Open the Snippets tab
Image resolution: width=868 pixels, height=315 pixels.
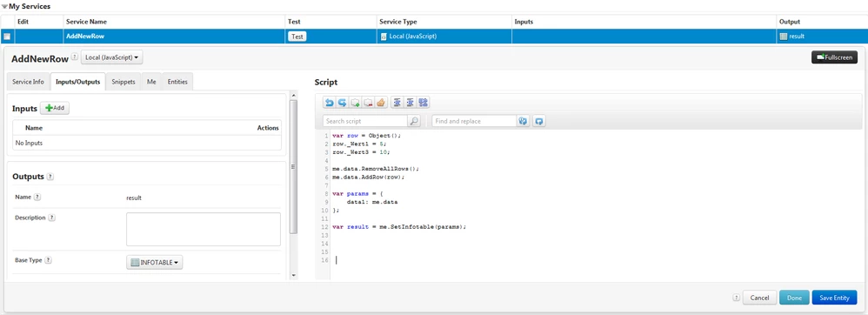tap(124, 82)
